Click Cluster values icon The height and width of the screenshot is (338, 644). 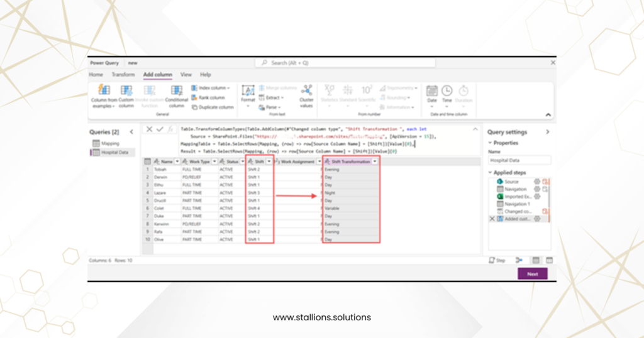[x=306, y=90]
